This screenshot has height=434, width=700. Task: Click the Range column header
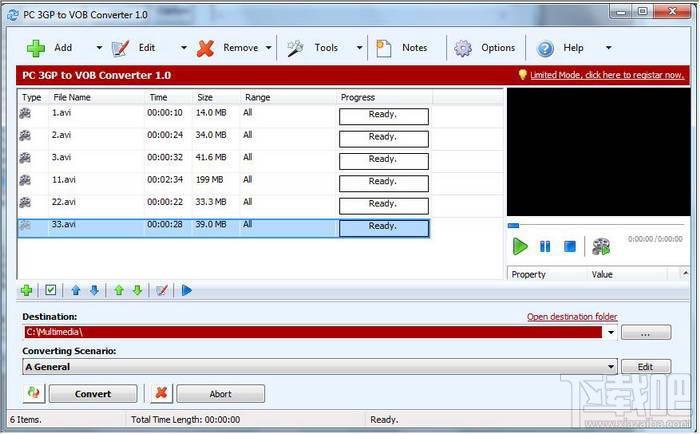pos(288,97)
